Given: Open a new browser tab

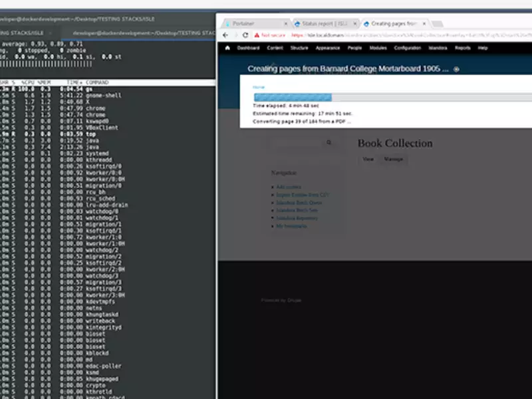Looking at the screenshot, I should (438, 23).
